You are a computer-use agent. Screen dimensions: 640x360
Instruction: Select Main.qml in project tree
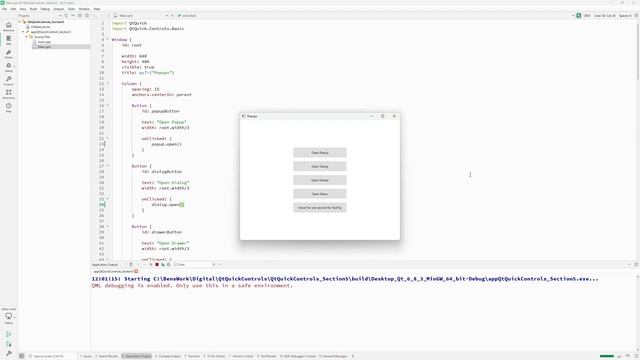(44, 47)
